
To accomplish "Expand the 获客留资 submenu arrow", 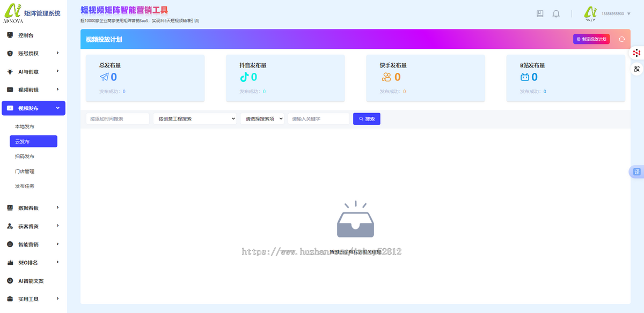I will point(57,226).
